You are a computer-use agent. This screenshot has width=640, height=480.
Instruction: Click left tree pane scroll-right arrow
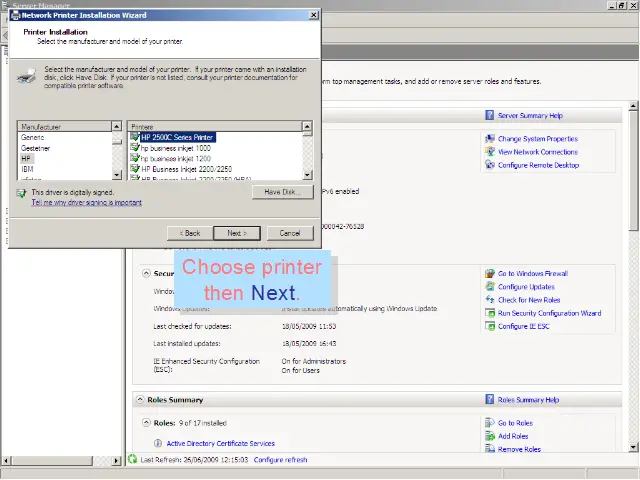pos(116,461)
